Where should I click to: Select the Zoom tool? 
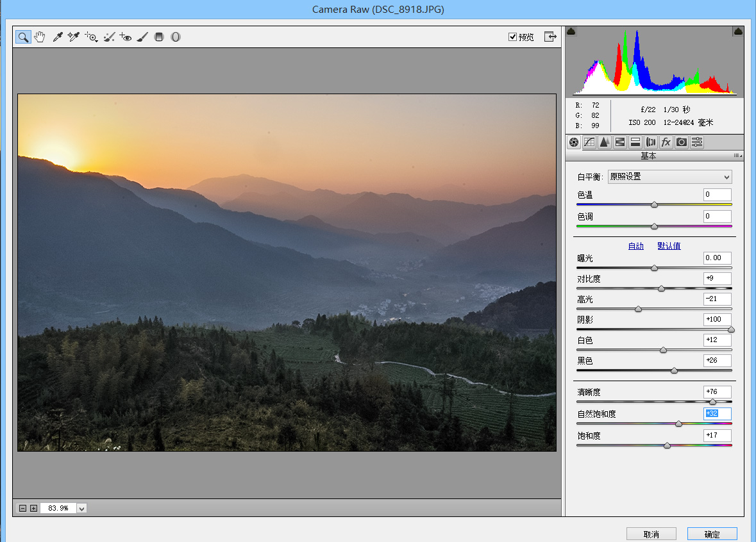click(x=23, y=37)
